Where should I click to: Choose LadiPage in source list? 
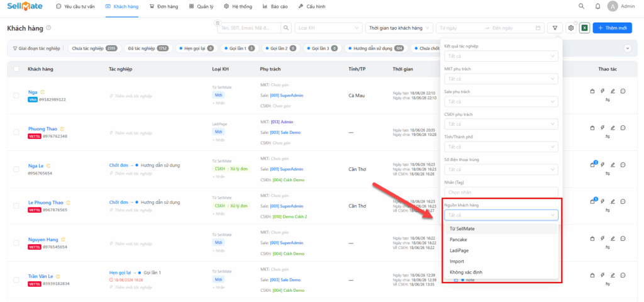pos(501,250)
